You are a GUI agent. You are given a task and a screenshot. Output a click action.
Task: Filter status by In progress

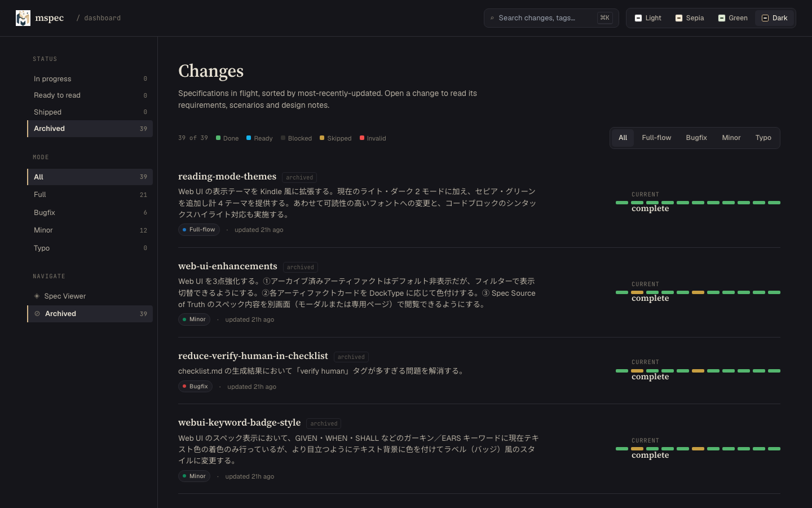coord(90,79)
